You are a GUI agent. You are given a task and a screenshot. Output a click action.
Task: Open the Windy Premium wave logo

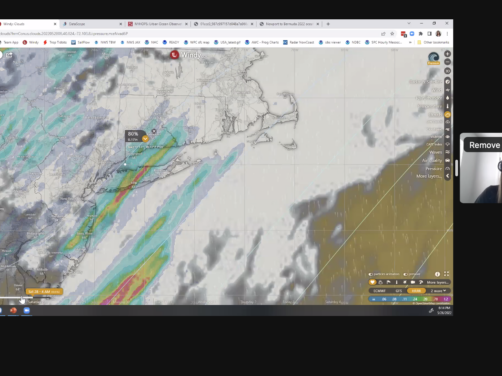[x=433, y=58]
